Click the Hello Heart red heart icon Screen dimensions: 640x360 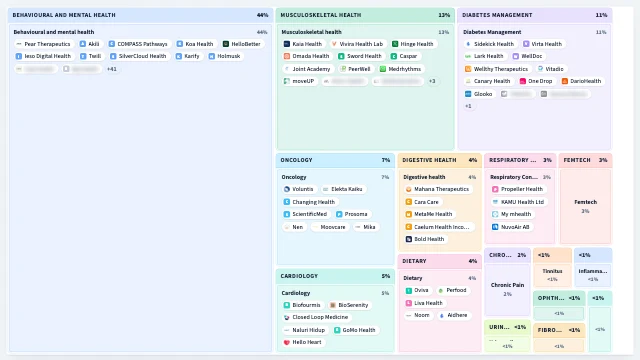pyautogui.click(x=287, y=342)
